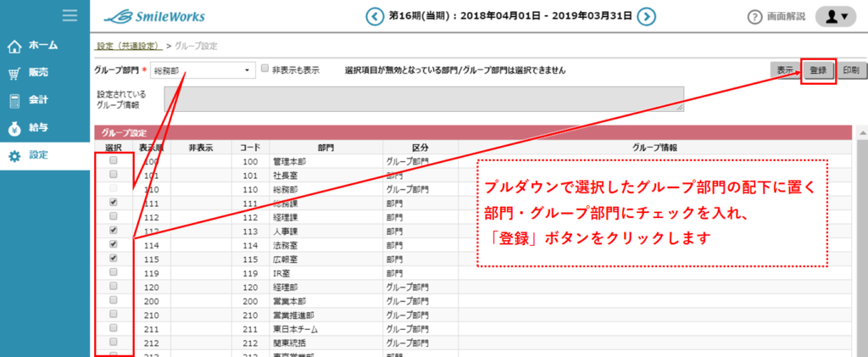Click the 部門 column header
Screen dimensions: 868x357
tap(326, 148)
